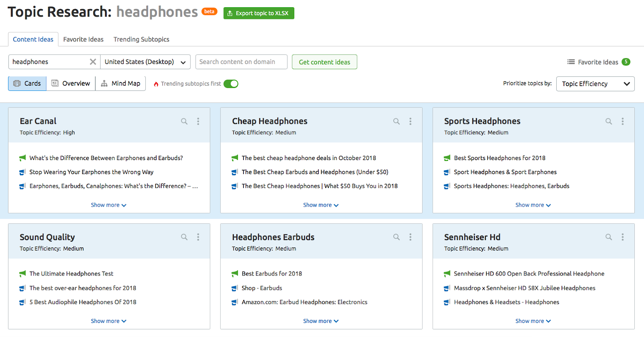Click the Ear Canal card title
This screenshot has height=337, width=644.
pos(38,121)
